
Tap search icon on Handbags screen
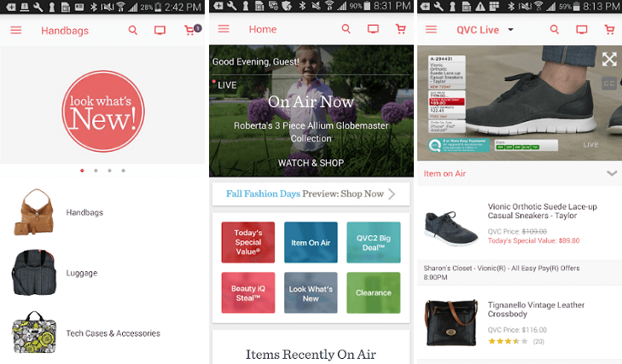click(x=133, y=31)
